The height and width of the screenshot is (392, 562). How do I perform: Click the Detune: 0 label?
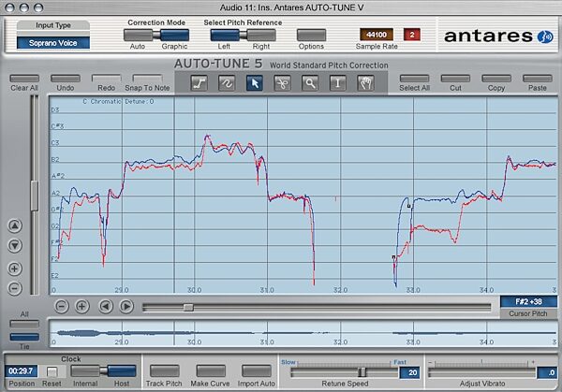point(140,102)
